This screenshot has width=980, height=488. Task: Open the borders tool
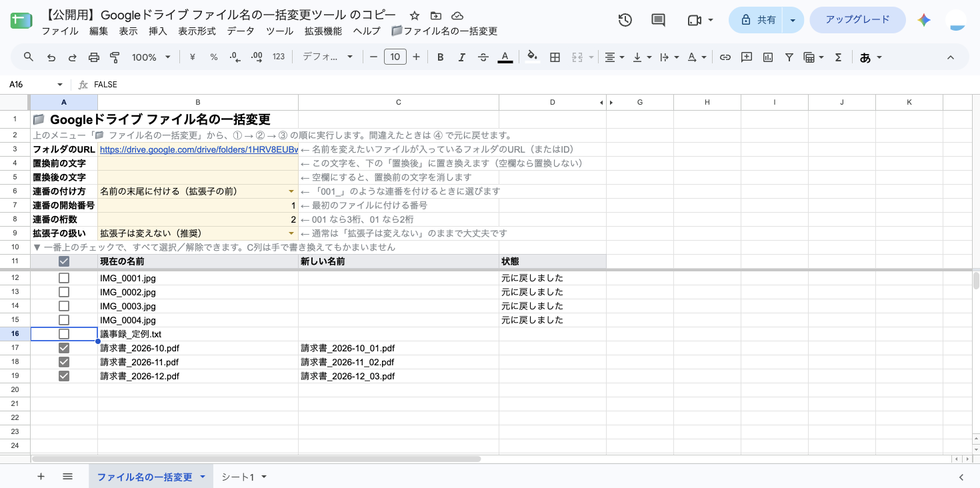click(x=555, y=57)
